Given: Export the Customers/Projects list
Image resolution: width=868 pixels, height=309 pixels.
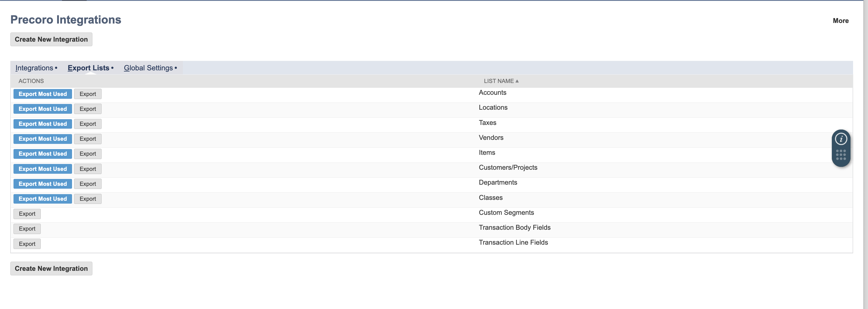Looking at the screenshot, I should pyautogui.click(x=88, y=169).
